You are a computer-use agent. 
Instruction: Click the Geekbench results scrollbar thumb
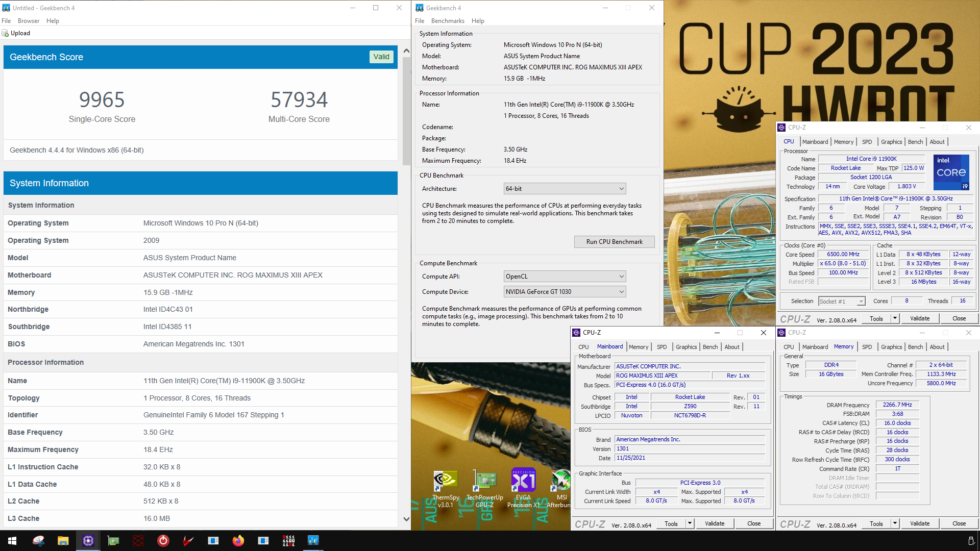(x=406, y=111)
